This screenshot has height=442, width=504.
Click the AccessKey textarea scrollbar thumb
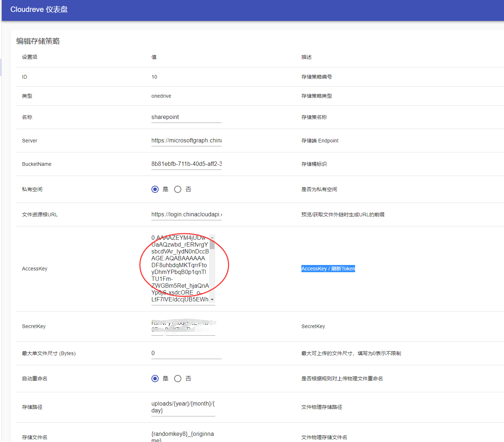coord(212,245)
